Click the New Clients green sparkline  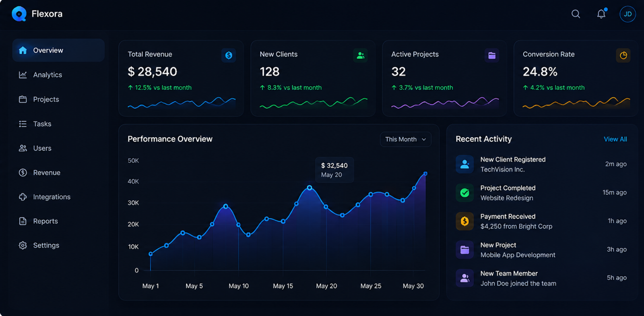tap(314, 103)
